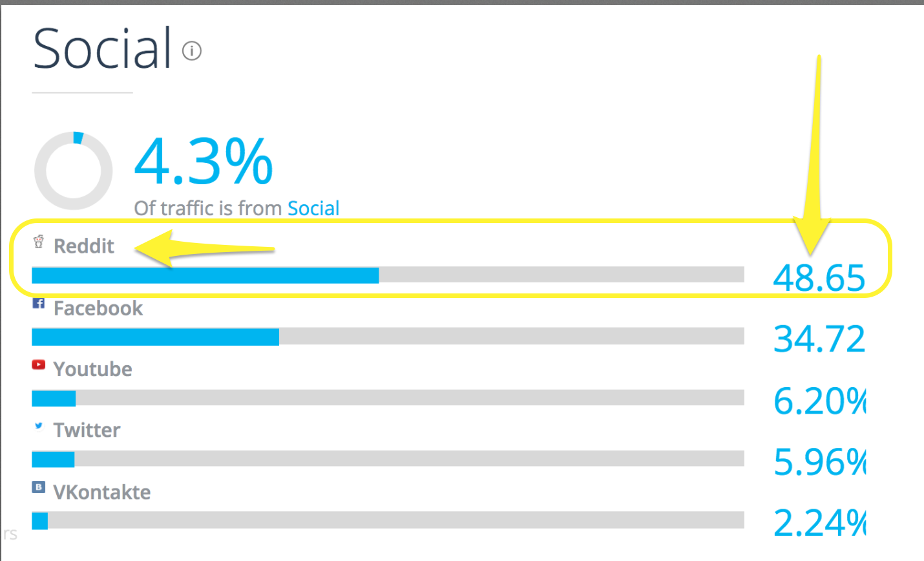The width and height of the screenshot is (924, 561).
Task: Click the 48.65 Reddit percentage value
Action: tap(819, 278)
